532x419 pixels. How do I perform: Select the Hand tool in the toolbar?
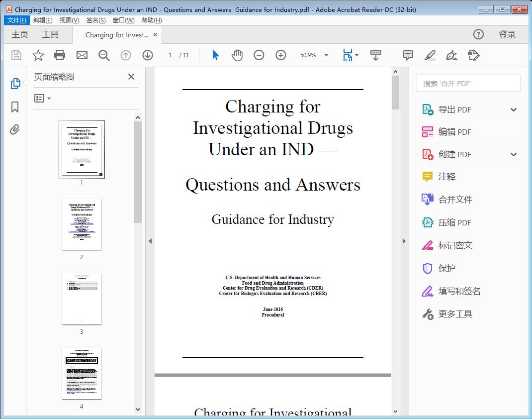237,55
